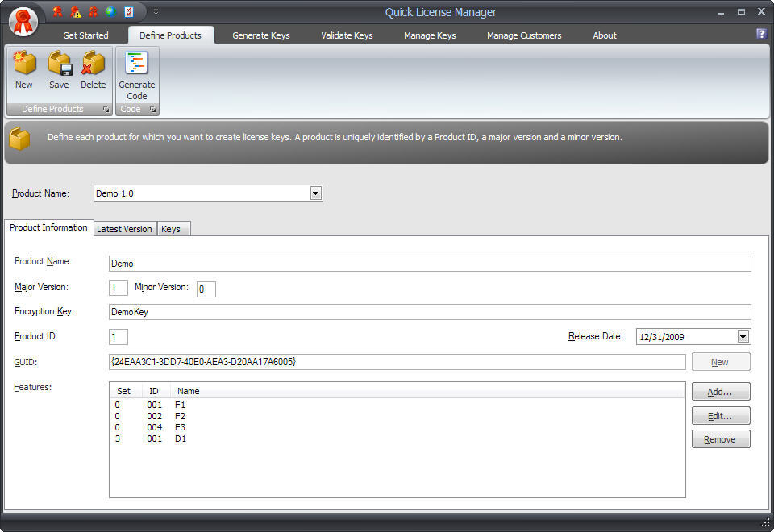774x532 pixels.
Task: Expand the Define Products group launcher
Action: coord(106,110)
